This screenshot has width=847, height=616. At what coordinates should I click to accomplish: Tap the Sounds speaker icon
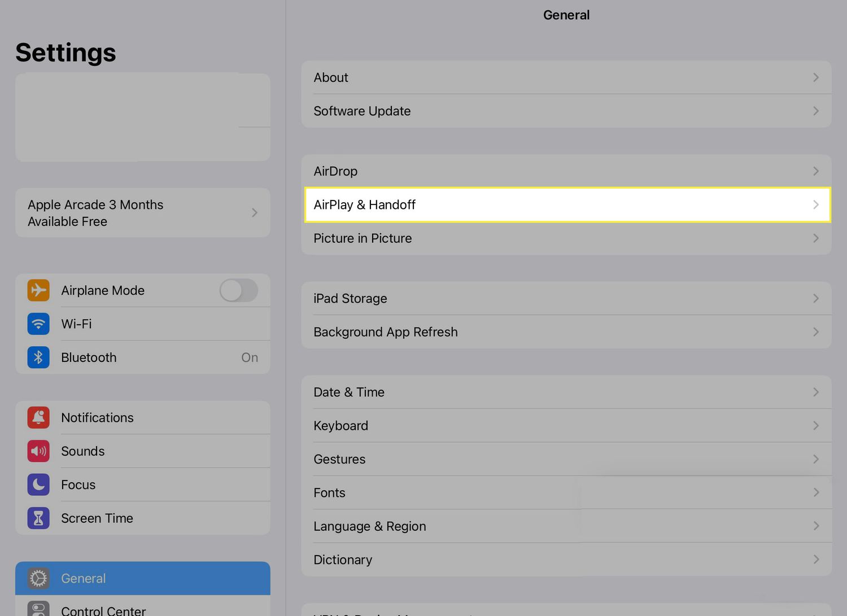[x=38, y=451]
